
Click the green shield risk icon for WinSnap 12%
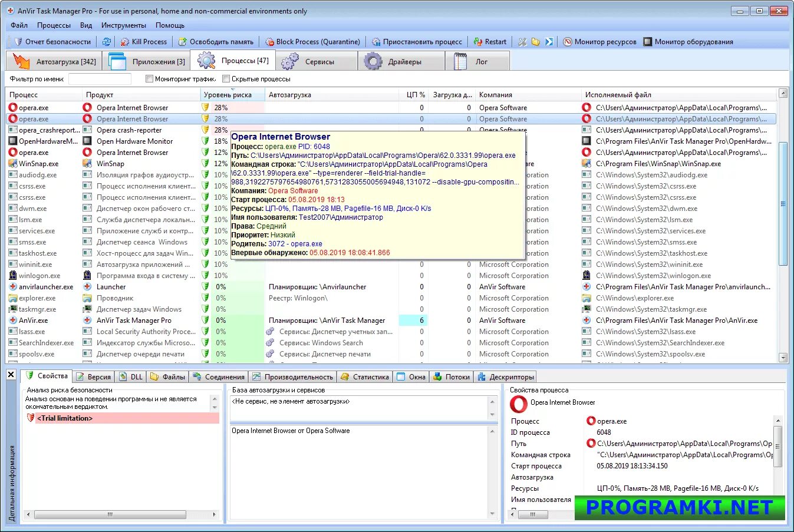[x=206, y=164]
